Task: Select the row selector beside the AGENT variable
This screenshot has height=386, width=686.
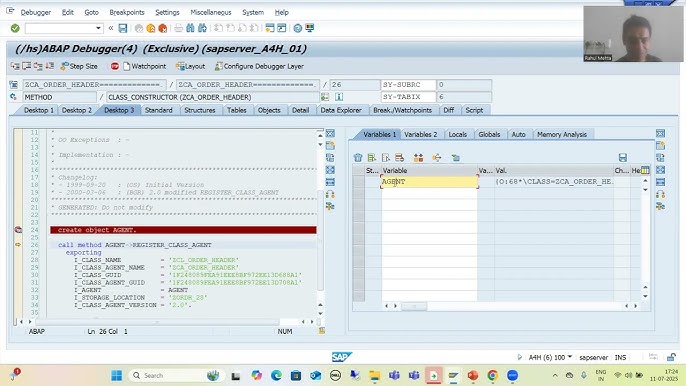Action: pos(358,182)
